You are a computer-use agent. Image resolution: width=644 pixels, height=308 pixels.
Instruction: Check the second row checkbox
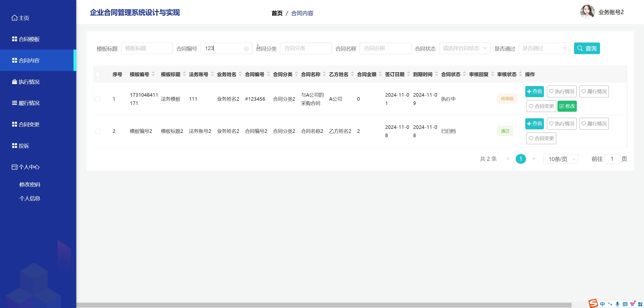click(x=98, y=131)
